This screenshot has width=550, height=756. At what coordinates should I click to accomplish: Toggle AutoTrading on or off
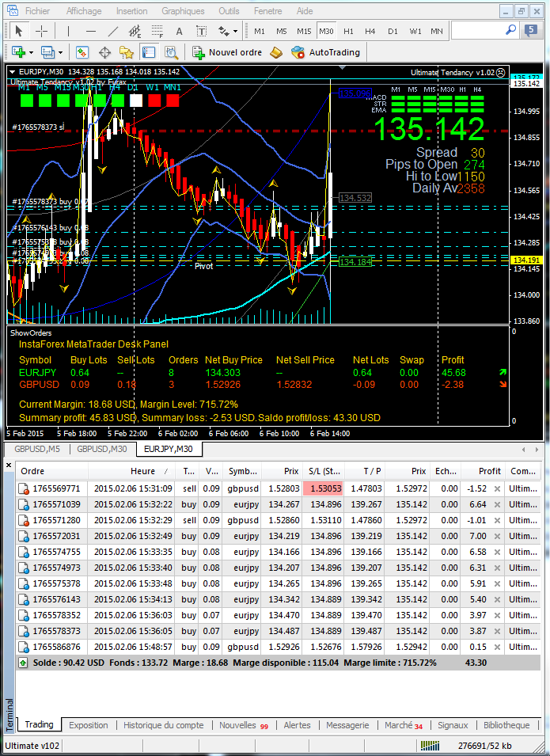pos(326,52)
